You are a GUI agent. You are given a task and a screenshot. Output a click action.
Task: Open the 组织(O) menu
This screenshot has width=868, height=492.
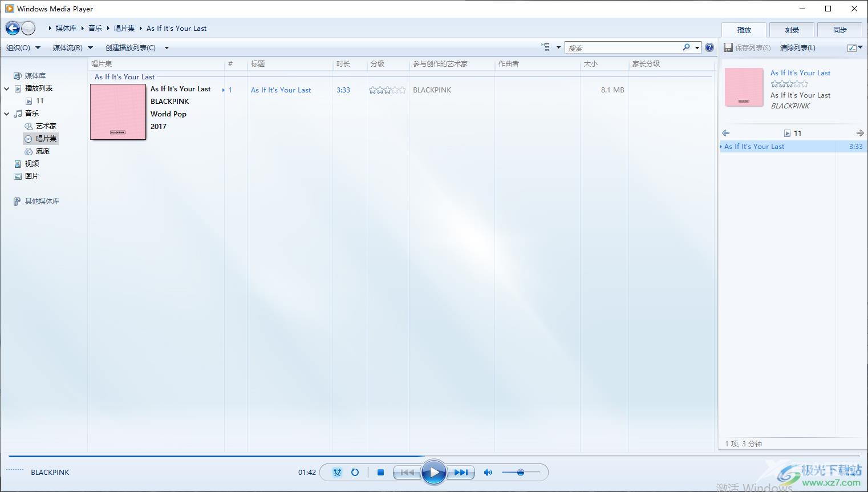(23, 48)
